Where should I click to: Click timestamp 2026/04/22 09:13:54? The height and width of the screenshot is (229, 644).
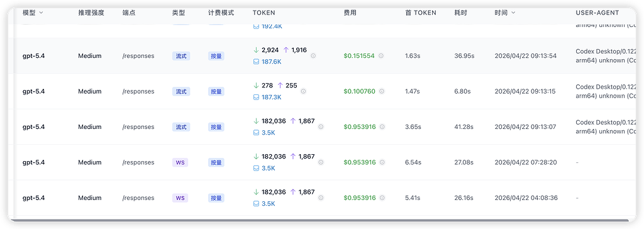coord(526,56)
